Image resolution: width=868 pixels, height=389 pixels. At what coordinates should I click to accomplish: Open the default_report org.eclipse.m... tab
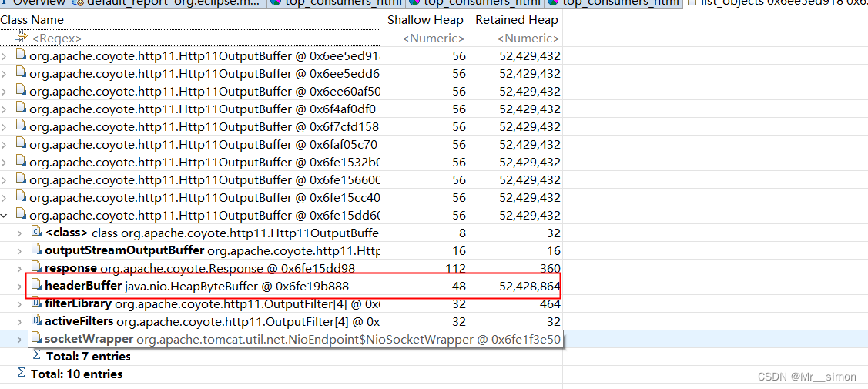point(168,3)
